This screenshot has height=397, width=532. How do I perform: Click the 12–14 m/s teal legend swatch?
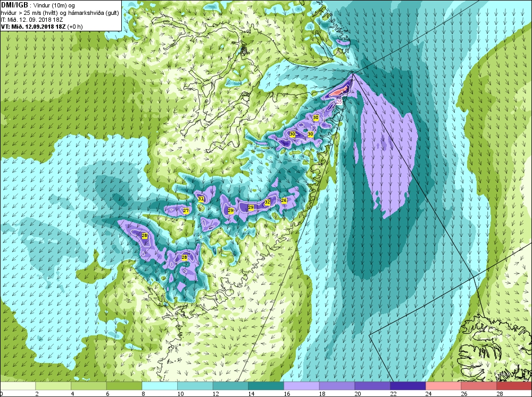230,386
